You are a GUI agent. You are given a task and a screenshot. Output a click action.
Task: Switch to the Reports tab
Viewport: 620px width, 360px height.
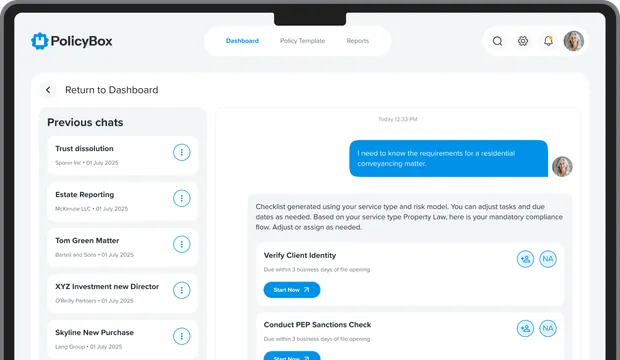point(357,41)
